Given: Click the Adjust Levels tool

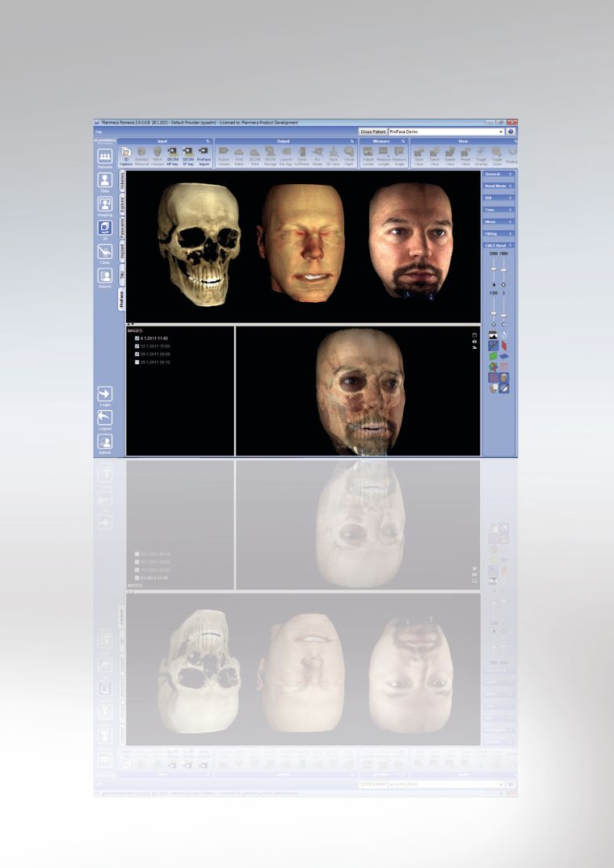Looking at the screenshot, I should click(x=368, y=156).
